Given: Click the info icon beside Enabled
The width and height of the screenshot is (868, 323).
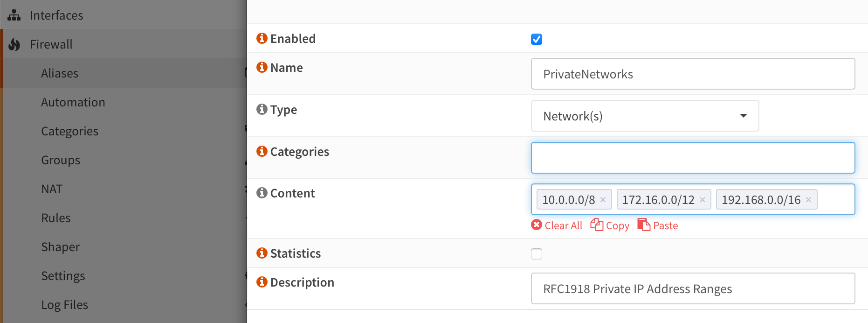Looking at the screenshot, I should [262, 38].
